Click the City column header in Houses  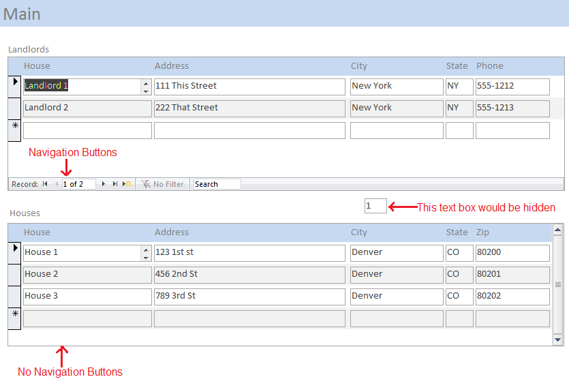tap(359, 232)
